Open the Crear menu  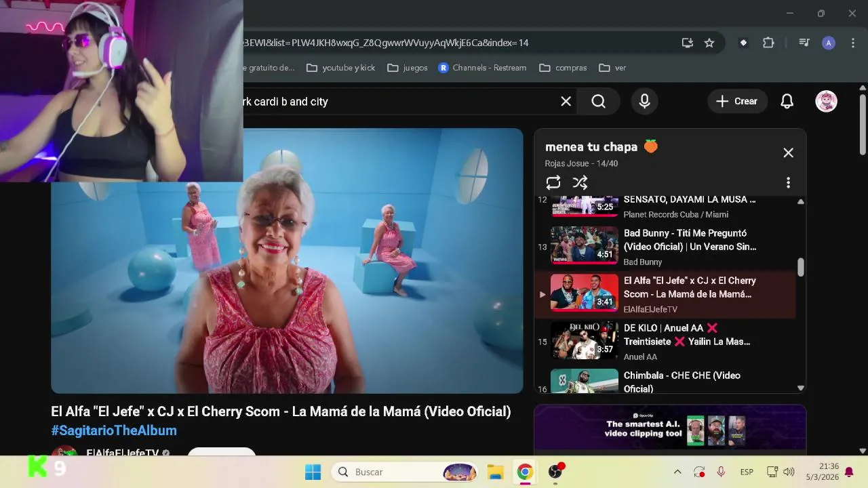pyautogui.click(x=737, y=102)
